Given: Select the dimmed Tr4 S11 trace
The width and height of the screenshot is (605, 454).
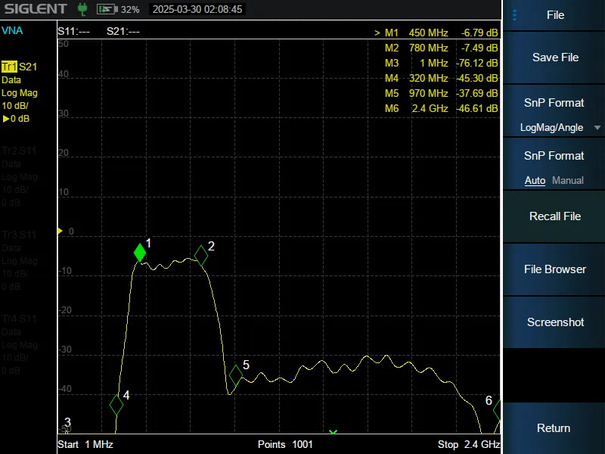Looking at the screenshot, I should coord(19,319).
